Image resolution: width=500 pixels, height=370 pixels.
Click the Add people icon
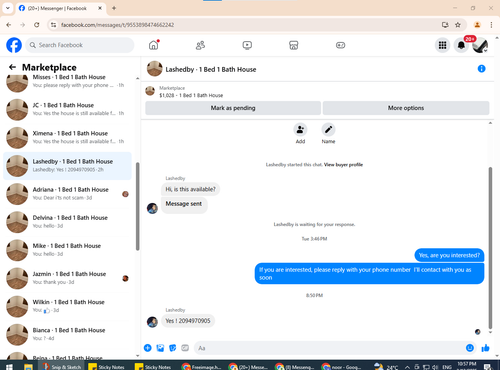(300, 130)
